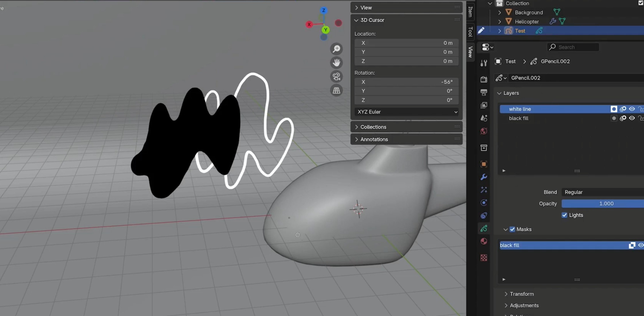The image size is (644, 316).
Task: Switch to the Item sidebar tab
Action: (x=470, y=11)
